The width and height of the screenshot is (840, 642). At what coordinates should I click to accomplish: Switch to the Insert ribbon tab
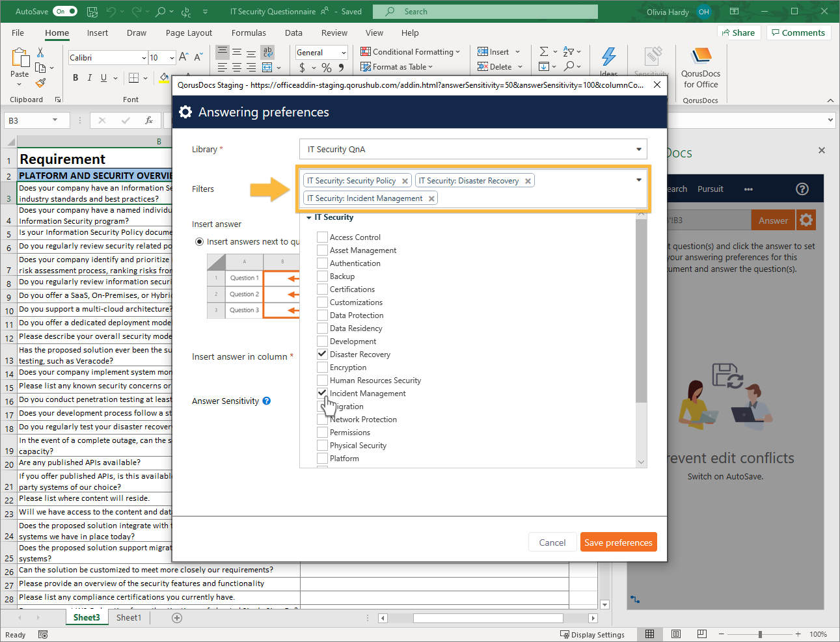98,33
